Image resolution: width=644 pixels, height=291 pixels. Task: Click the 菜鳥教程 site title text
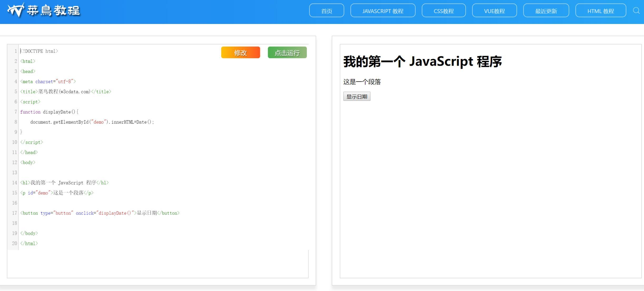coord(53,11)
